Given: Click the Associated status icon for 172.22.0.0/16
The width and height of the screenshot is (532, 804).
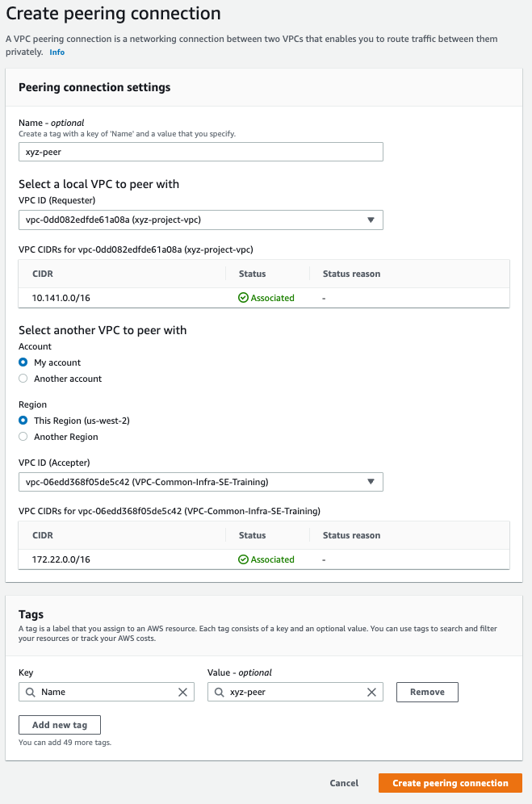Looking at the screenshot, I should [x=241, y=559].
